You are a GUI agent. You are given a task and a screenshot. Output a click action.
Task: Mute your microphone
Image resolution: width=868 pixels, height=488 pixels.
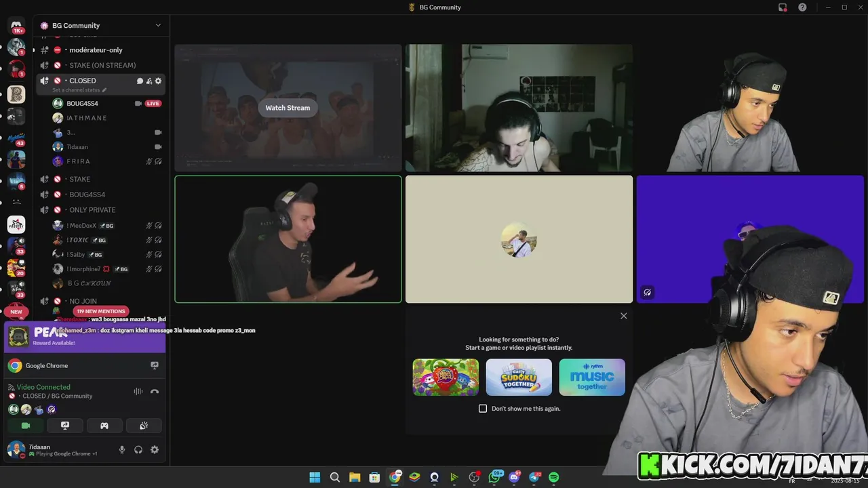click(122, 449)
